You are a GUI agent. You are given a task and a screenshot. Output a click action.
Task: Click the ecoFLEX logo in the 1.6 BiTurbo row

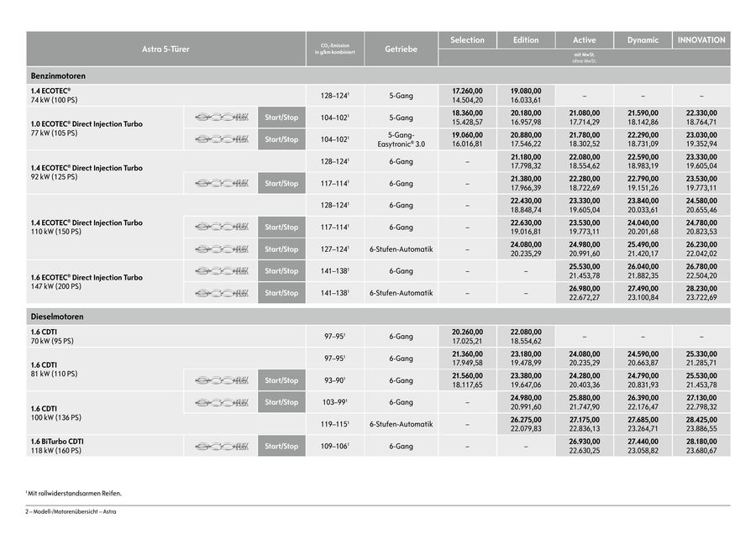(221, 447)
